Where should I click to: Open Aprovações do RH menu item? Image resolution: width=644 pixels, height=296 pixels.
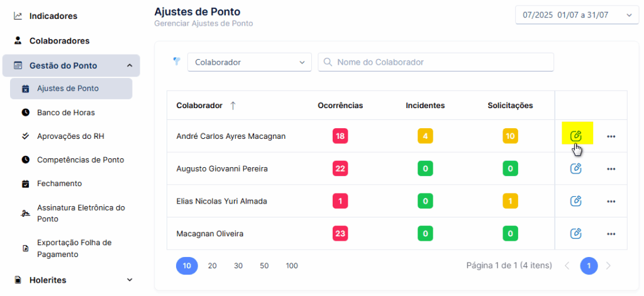(72, 136)
